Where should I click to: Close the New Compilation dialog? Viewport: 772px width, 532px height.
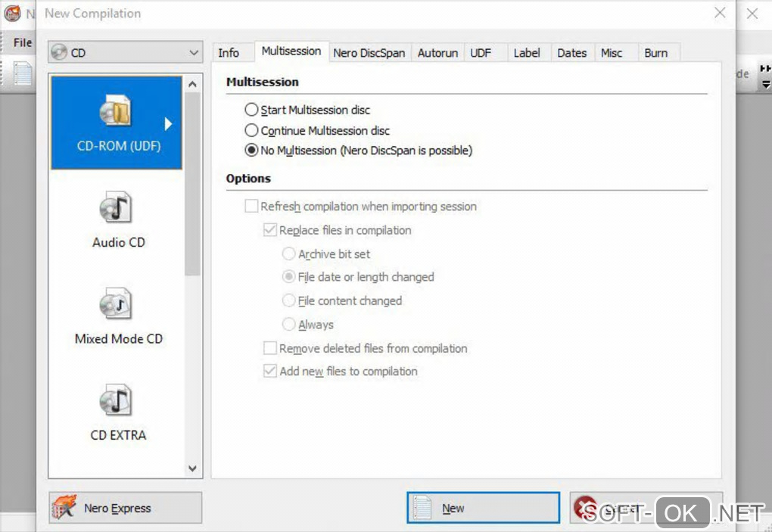[720, 13]
